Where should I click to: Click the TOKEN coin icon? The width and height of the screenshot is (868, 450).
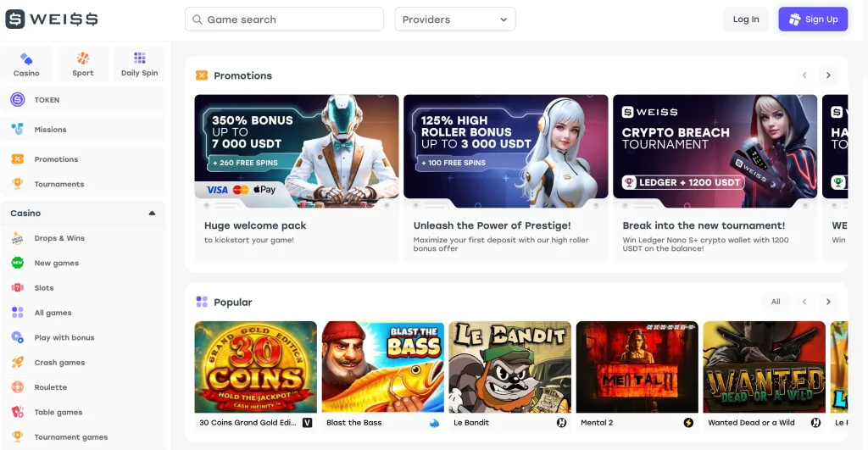[x=18, y=100]
